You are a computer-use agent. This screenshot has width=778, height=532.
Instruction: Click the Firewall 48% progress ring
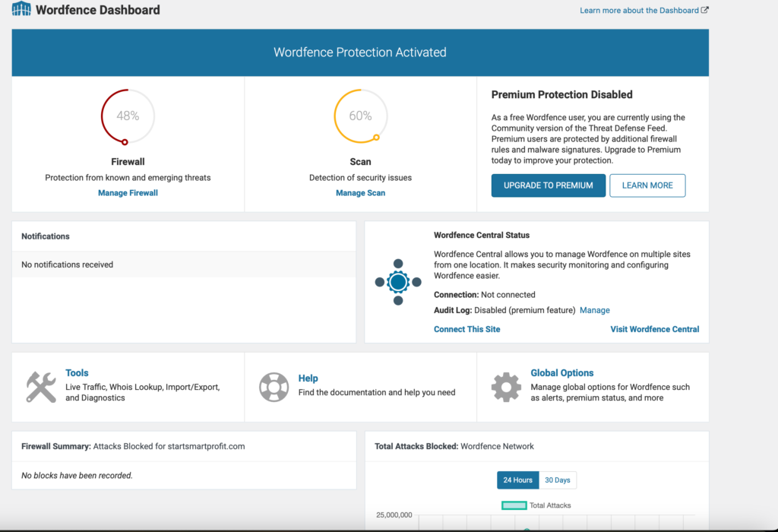(127, 116)
